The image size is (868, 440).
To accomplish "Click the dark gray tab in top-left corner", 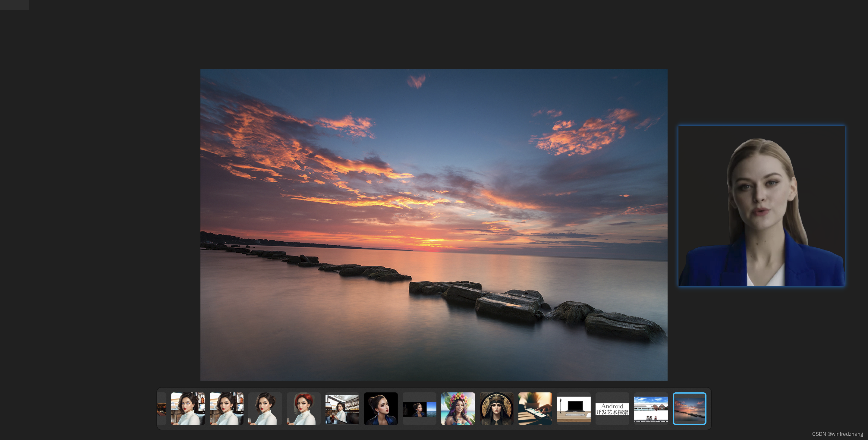I will 14,5.
